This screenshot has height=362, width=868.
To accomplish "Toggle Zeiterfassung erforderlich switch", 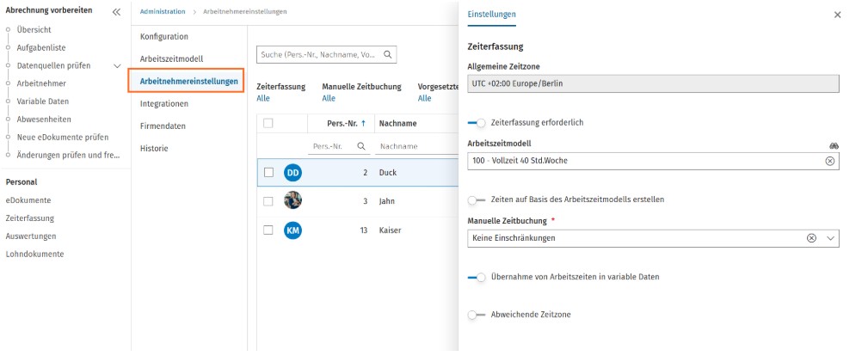I will (x=477, y=122).
